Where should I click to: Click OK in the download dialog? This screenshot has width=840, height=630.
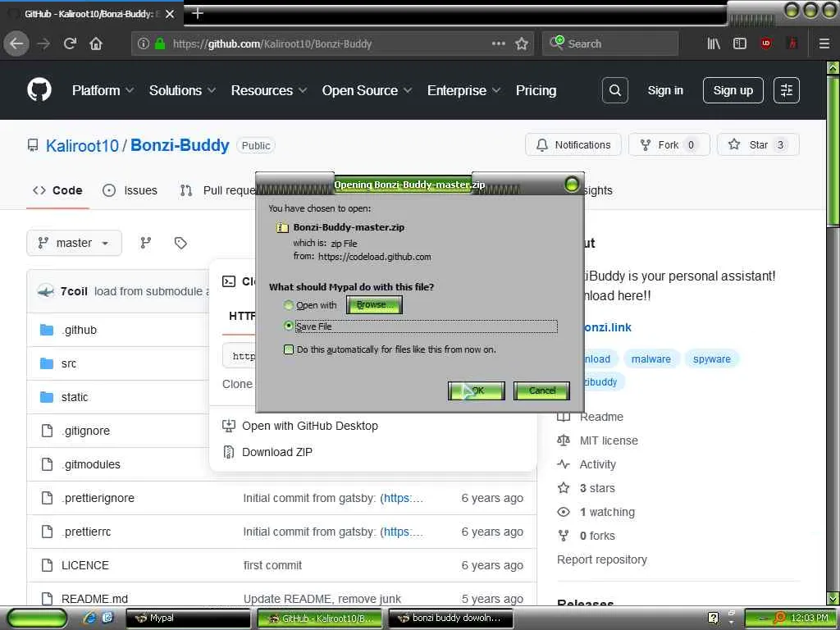tap(477, 390)
